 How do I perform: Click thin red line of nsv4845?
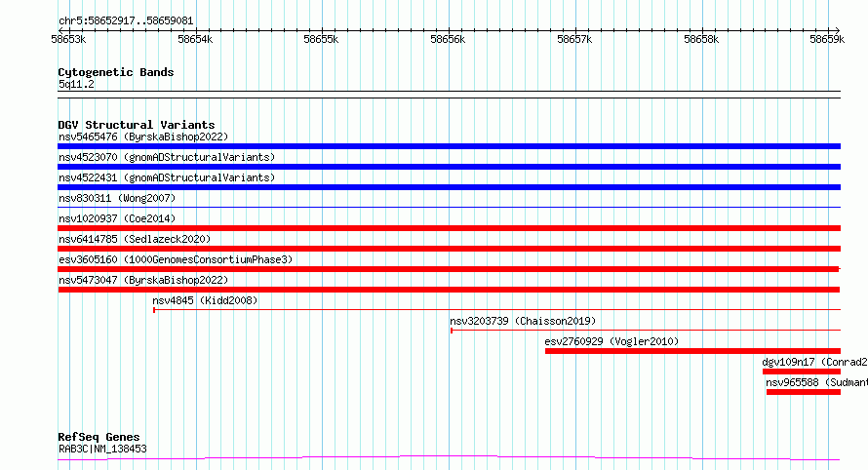497,309
